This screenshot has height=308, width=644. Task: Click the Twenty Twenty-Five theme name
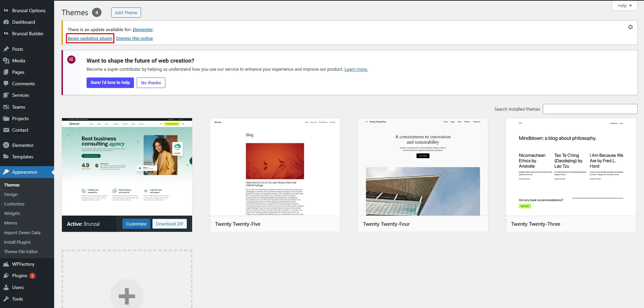point(238,224)
